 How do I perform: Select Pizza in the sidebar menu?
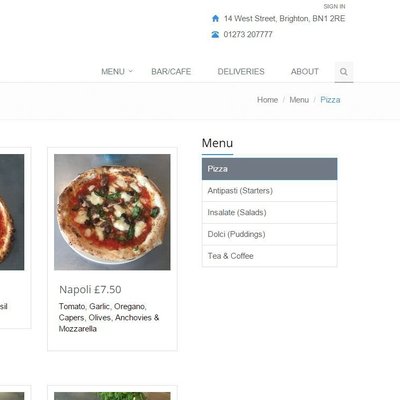point(269,169)
